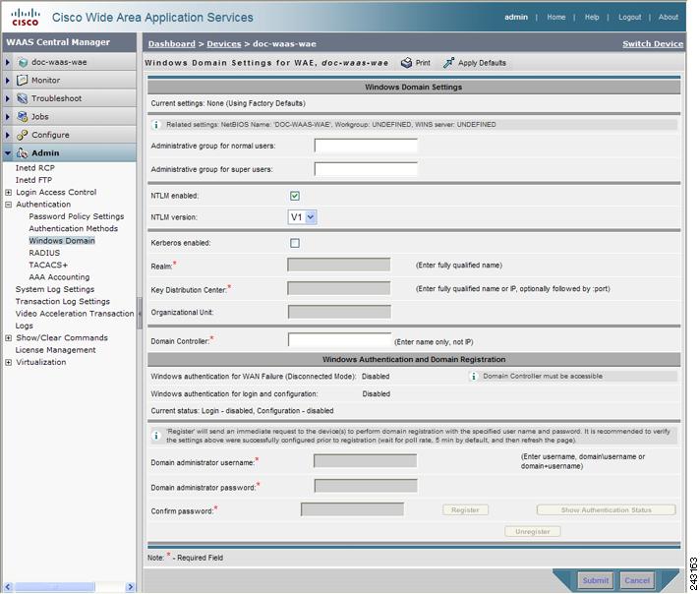This screenshot has height=594, width=700.
Task: Open License Management page
Action: click(55, 350)
